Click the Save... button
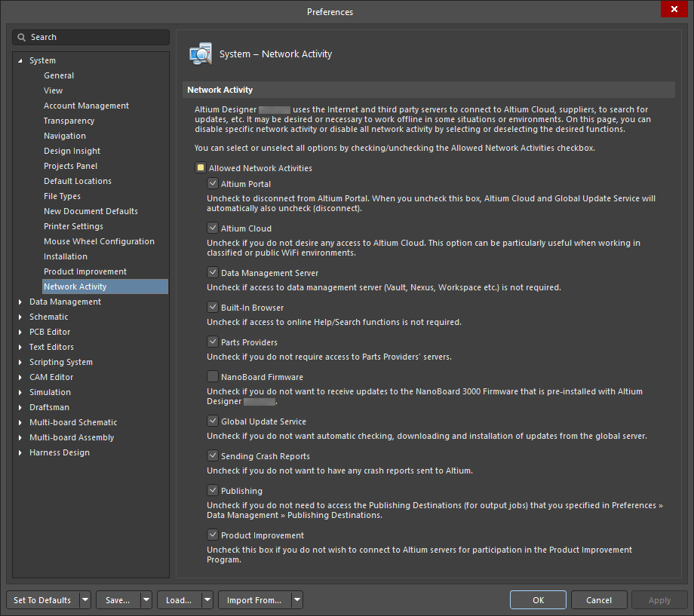694x616 pixels. coord(118,600)
